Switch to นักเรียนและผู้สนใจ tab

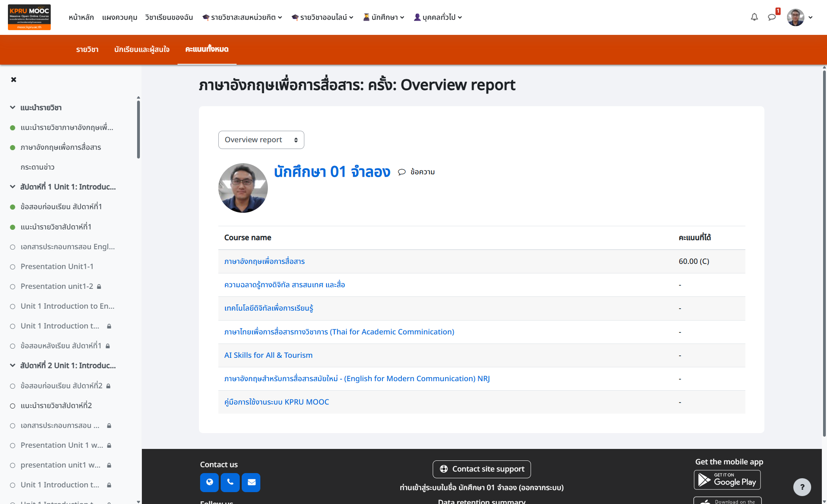(x=142, y=50)
